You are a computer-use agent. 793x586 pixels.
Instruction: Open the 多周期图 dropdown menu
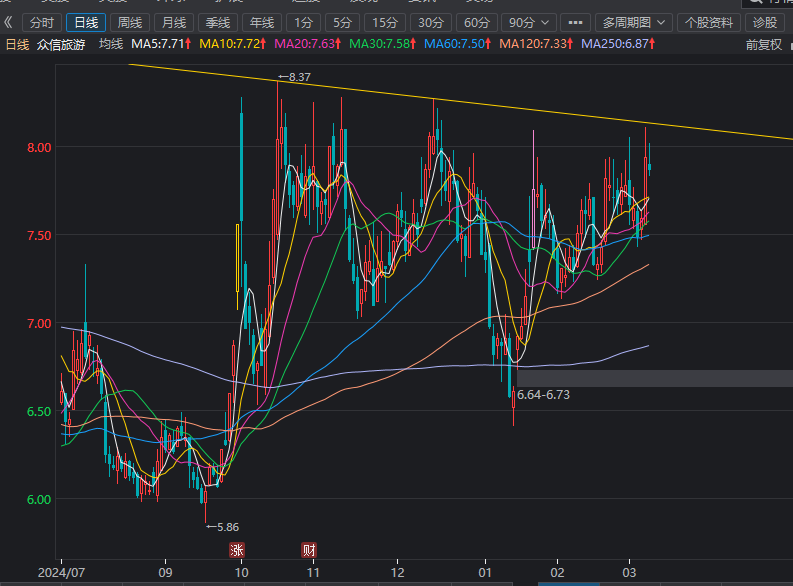[x=632, y=22]
